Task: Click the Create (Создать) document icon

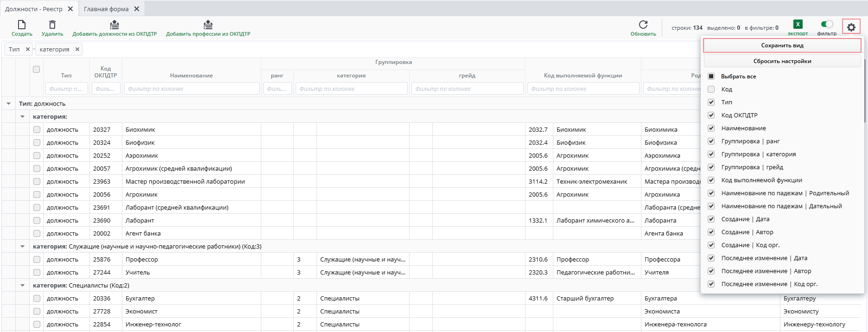Action: coord(22,25)
